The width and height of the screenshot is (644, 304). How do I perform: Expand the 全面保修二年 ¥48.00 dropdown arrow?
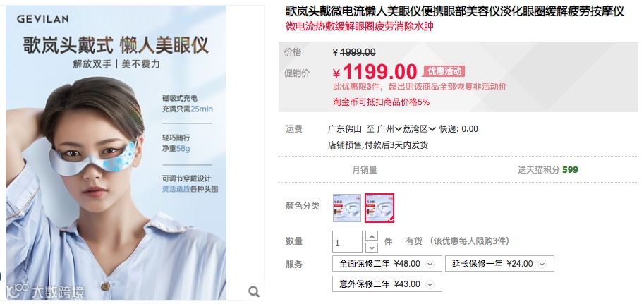click(430, 265)
